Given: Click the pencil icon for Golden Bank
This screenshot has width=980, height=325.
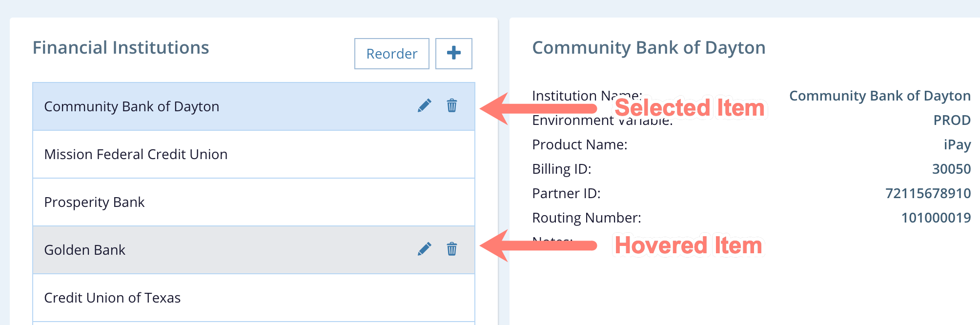Looking at the screenshot, I should pyautogui.click(x=424, y=249).
